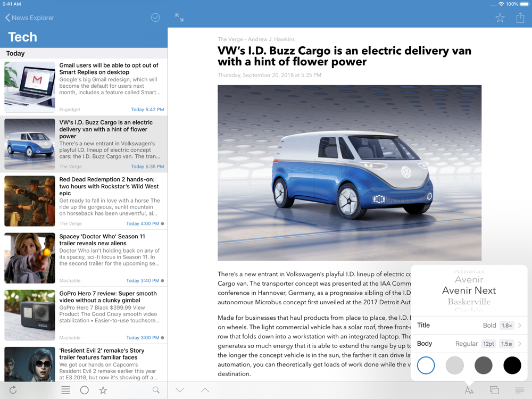This screenshot has width=532, height=399.
Task: Go back to News Explorer
Action: coord(30,18)
